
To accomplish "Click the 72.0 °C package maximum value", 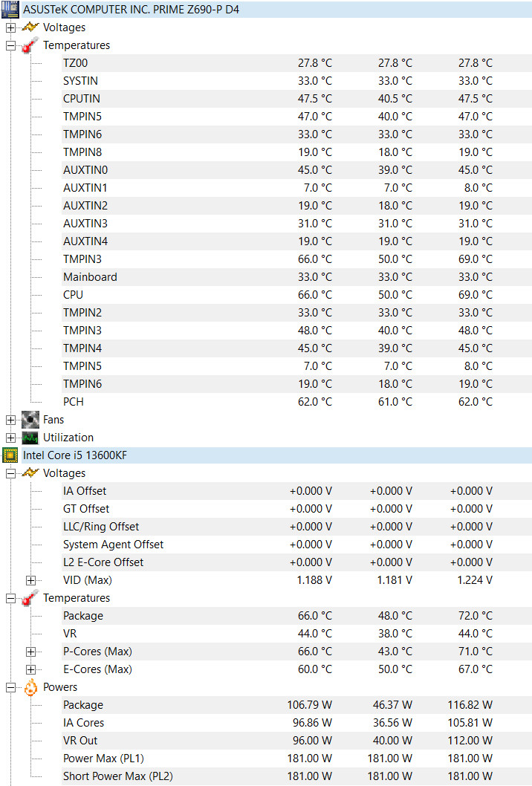I will [476, 616].
